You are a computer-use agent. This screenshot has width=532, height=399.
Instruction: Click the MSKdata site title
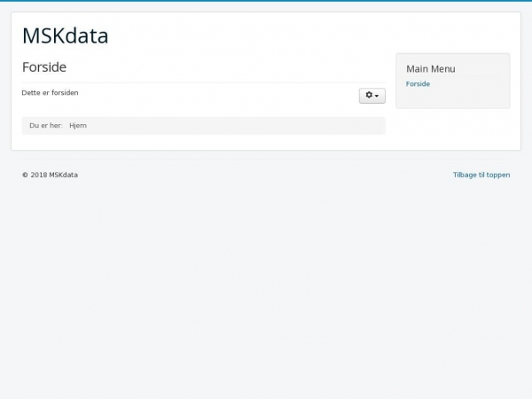click(65, 36)
